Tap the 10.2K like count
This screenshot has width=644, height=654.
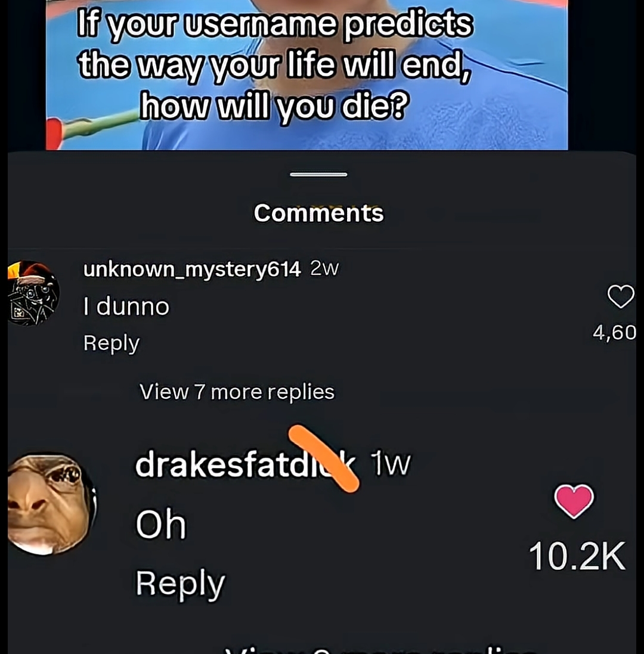coord(577,556)
